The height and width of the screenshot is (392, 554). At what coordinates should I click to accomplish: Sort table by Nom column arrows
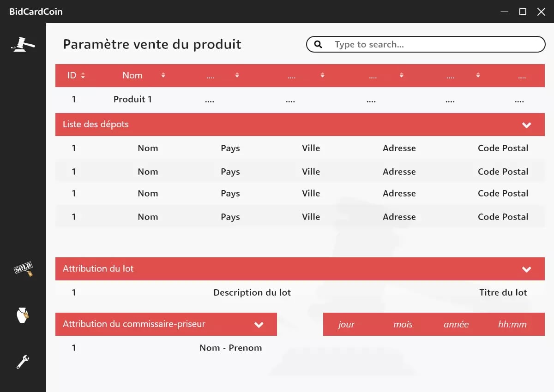[x=163, y=76]
